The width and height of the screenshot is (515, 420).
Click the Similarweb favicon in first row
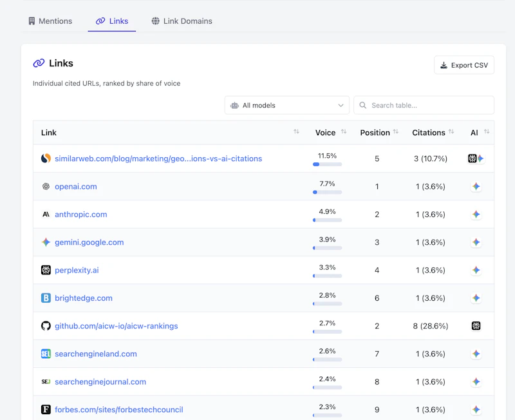[46, 158]
